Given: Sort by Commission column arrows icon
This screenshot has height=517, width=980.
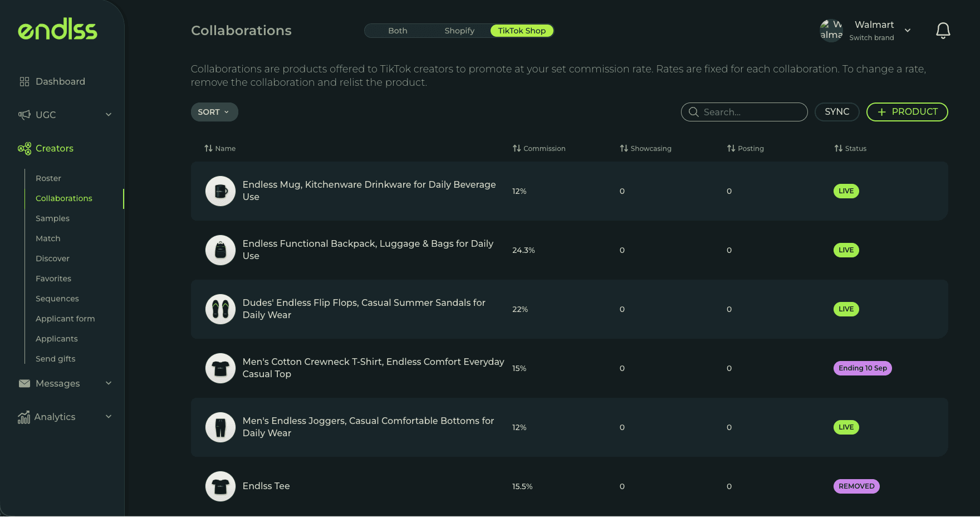Looking at the screenshot, I should [x=517, y=148].
